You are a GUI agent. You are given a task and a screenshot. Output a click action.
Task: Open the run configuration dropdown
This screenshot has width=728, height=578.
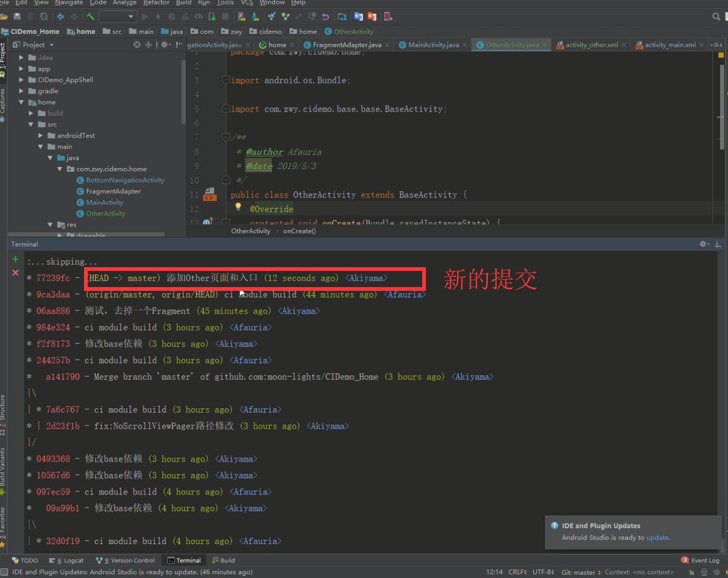[x=117, y=17]
